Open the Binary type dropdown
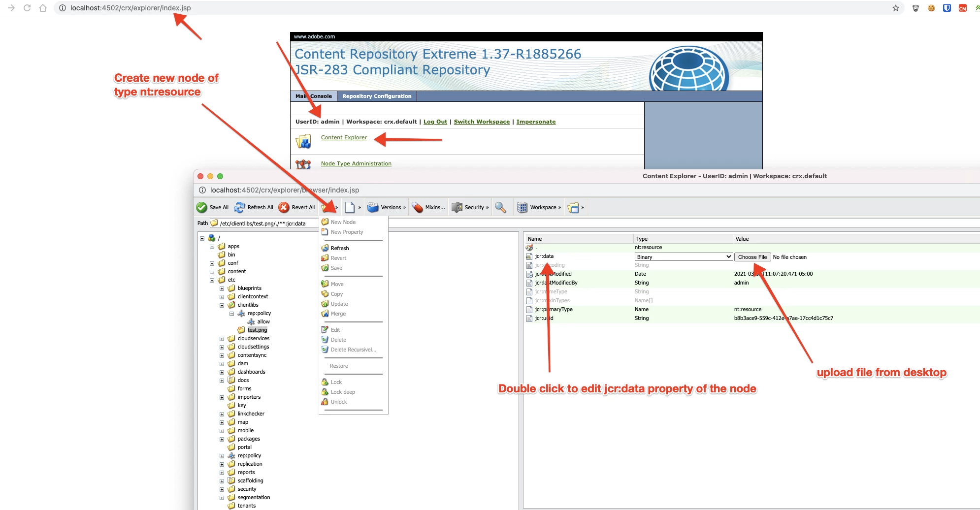 coord(684,257)
